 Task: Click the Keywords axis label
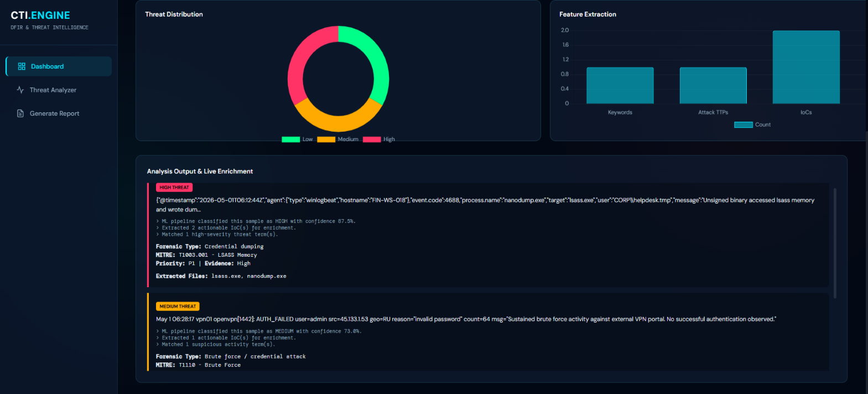[620, 112]
